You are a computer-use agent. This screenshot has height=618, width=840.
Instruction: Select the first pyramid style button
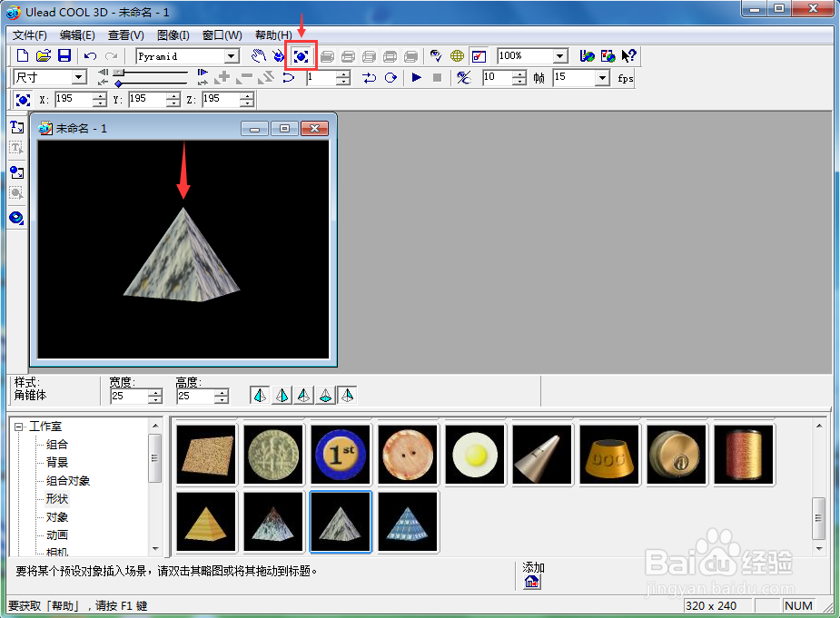click(260, 396)
